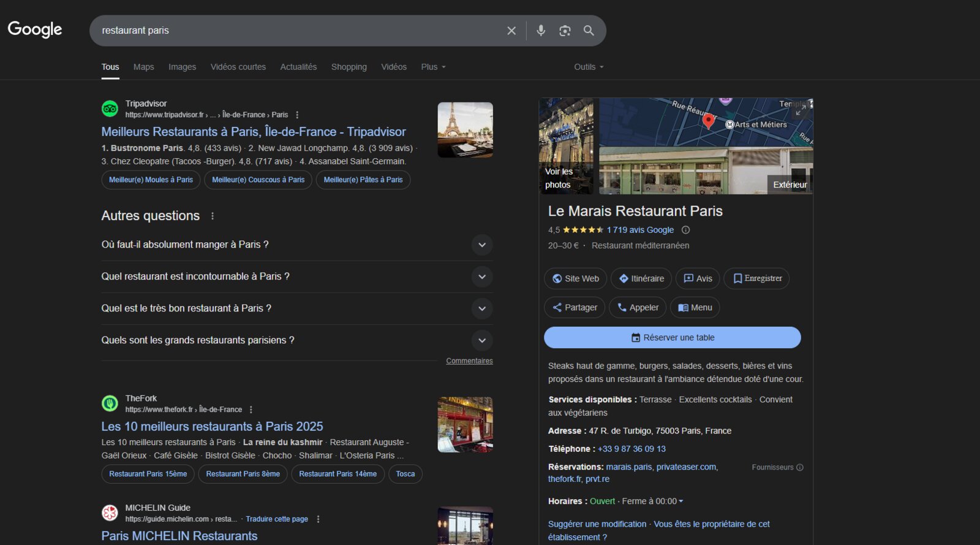Click phone number +33 9 87 36 09 13

pyautogui.click(x=631, y=449)
